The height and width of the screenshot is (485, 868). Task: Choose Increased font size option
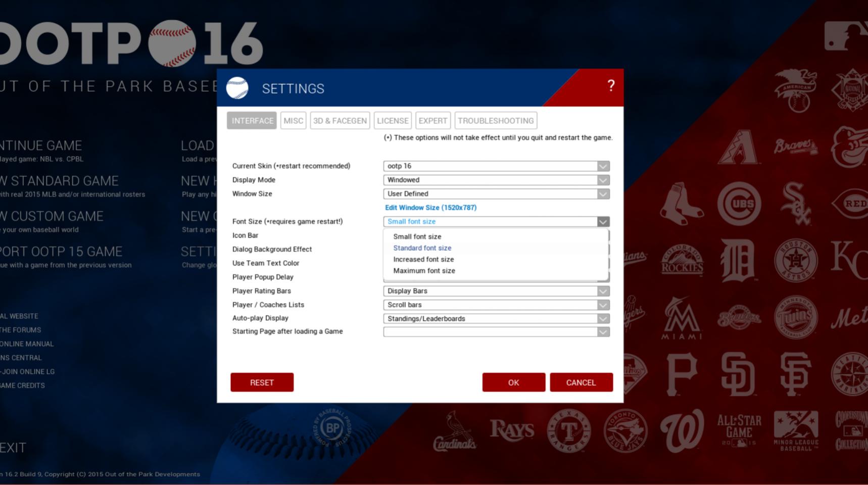click(x=495, y=259)
